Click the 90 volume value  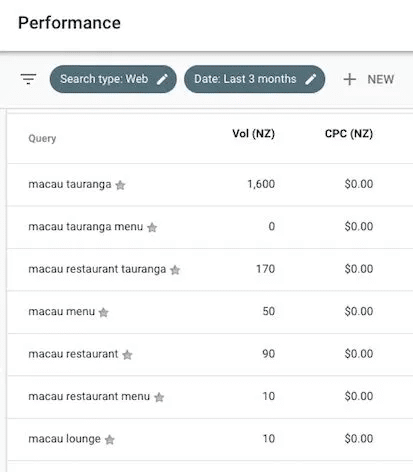[269, 354]
